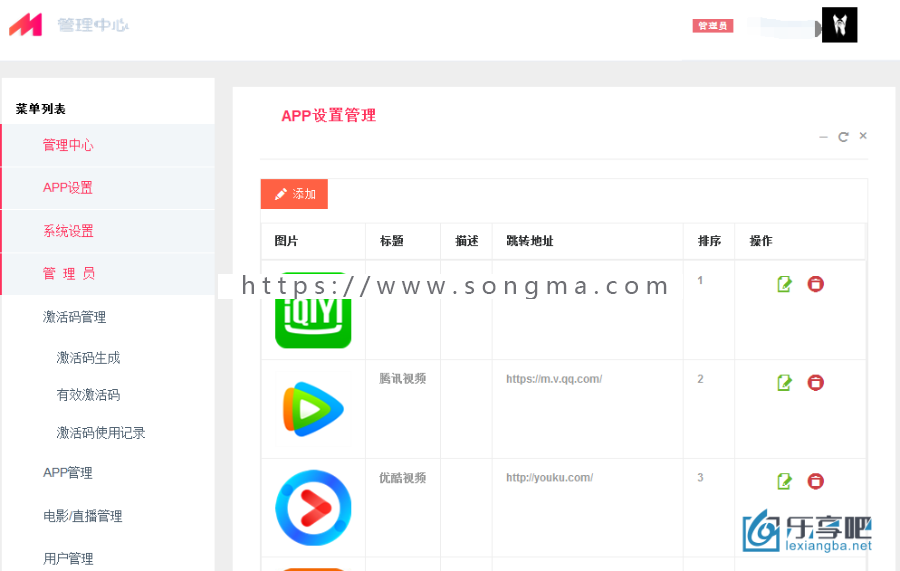Click the 图片 column header

click(x=286, y=241)
